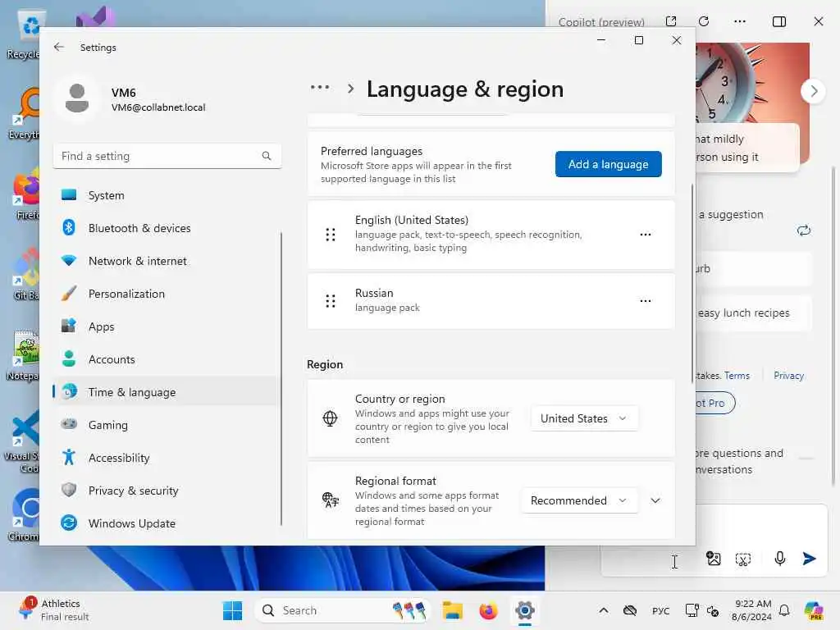Open Firefox from the taskbar
The height and width of the screenshot is (630, 840).
488,610
